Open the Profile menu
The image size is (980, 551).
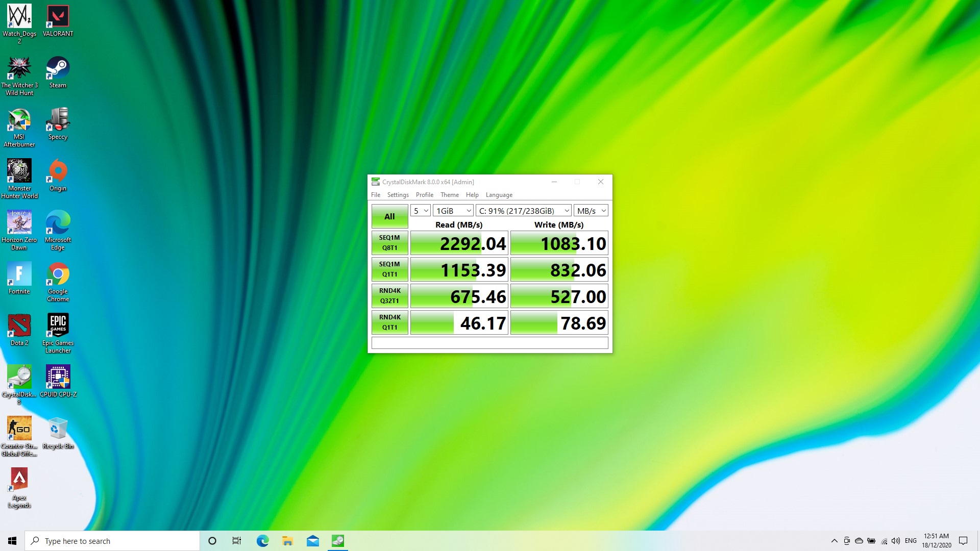point(424,195)
